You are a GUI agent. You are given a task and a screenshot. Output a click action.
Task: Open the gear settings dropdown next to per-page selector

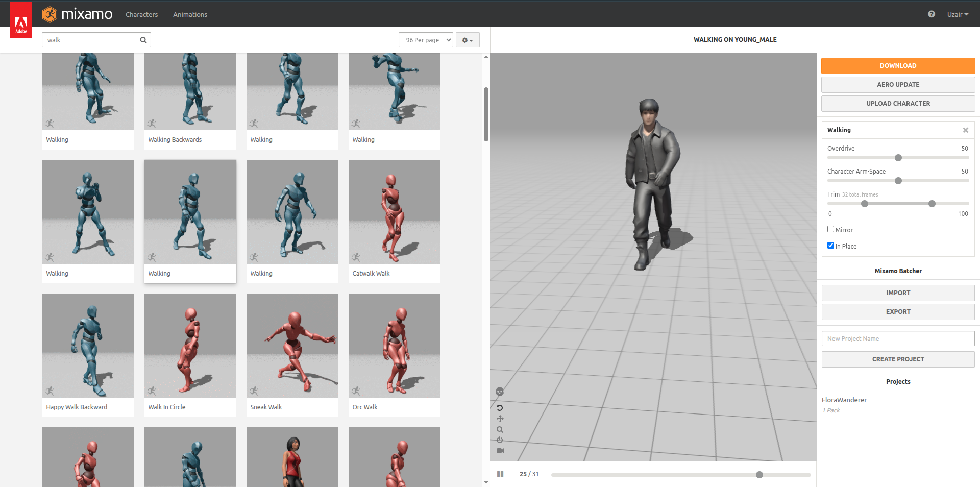[x=467, y=39]
